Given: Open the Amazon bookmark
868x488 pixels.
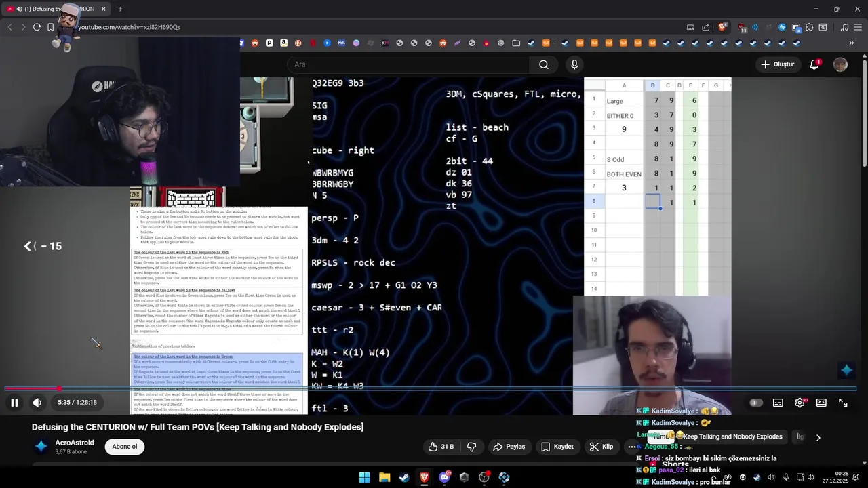Looking at the screenshot, I should click(283, 43).
